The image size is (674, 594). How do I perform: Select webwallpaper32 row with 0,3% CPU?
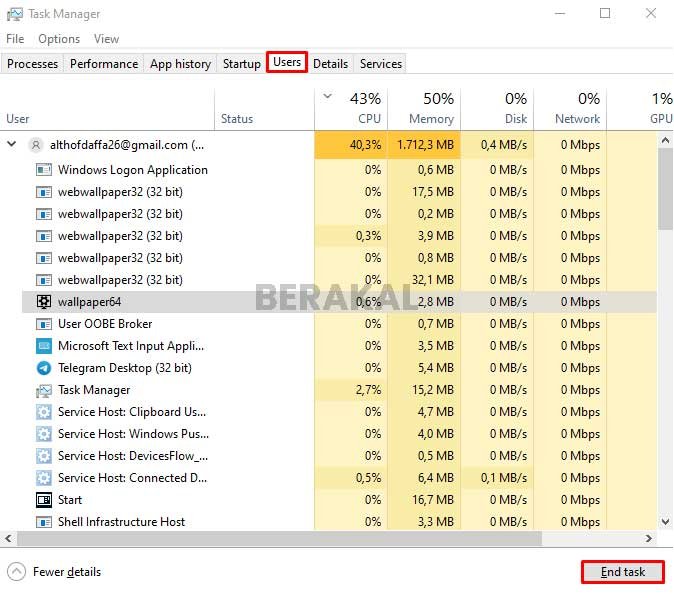click(x=339, y=236)
